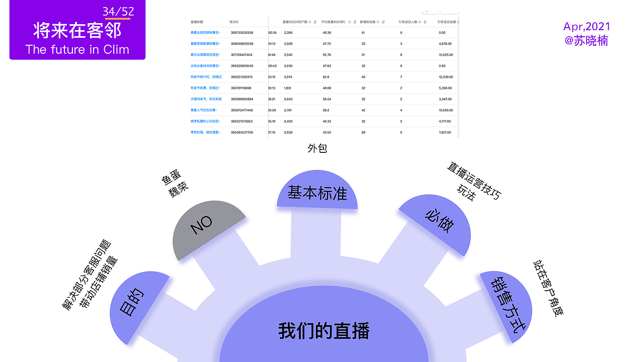Click the first toolbar icon above the 引导成交金额 column
Viewport: 644px width, 362px height.
(x=431, y=12)
